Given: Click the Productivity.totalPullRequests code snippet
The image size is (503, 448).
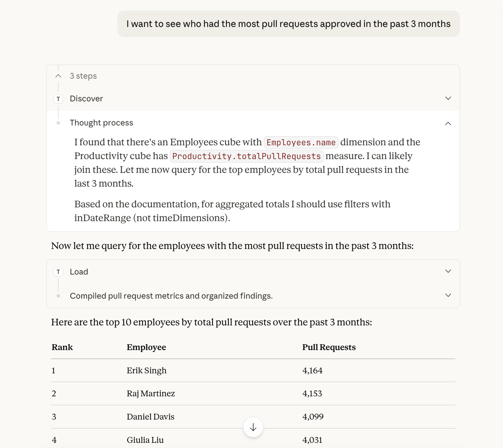Looking at the screenshot, I should (x=246, y=156).
